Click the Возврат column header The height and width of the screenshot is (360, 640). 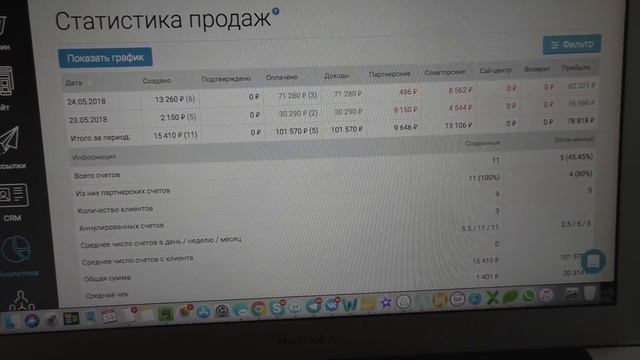click(x=537, y=69)
